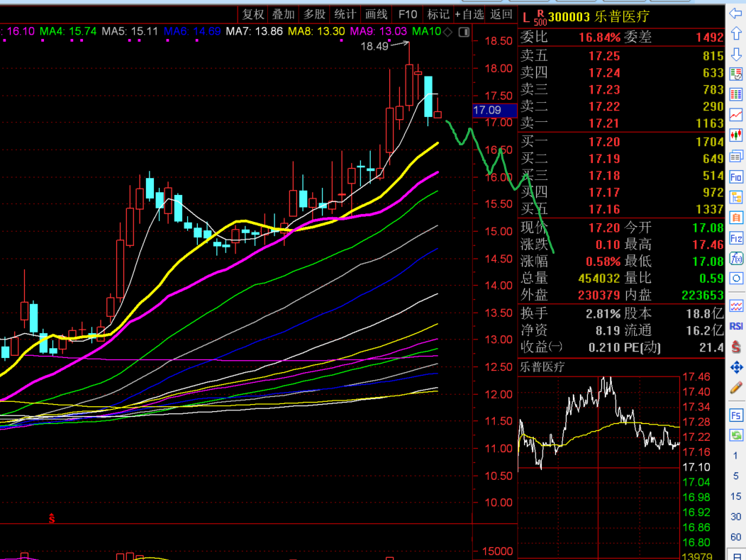Viewport: 746px width, 560px height.
Task: Open the 复权 menu
Action: 253,14
